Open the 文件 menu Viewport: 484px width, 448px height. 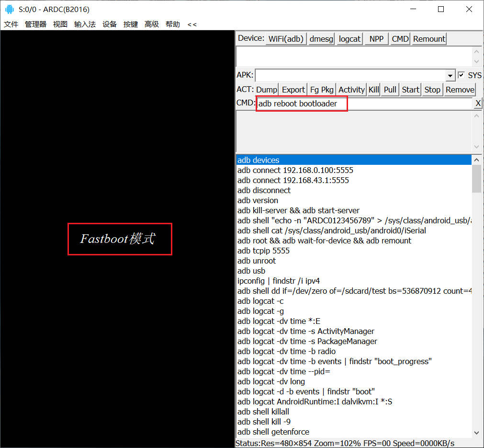pos(11,24)
